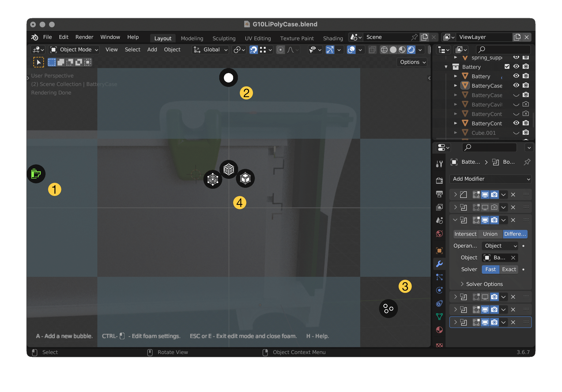This screenshot has height=392, width=562.
Task: Open the Particles properties tab
Action: [439, 277]
